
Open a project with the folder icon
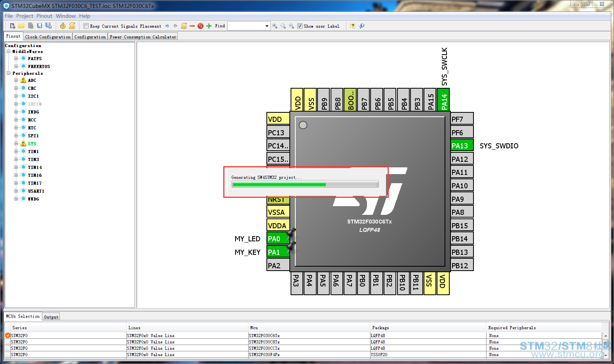click(21, 26)
